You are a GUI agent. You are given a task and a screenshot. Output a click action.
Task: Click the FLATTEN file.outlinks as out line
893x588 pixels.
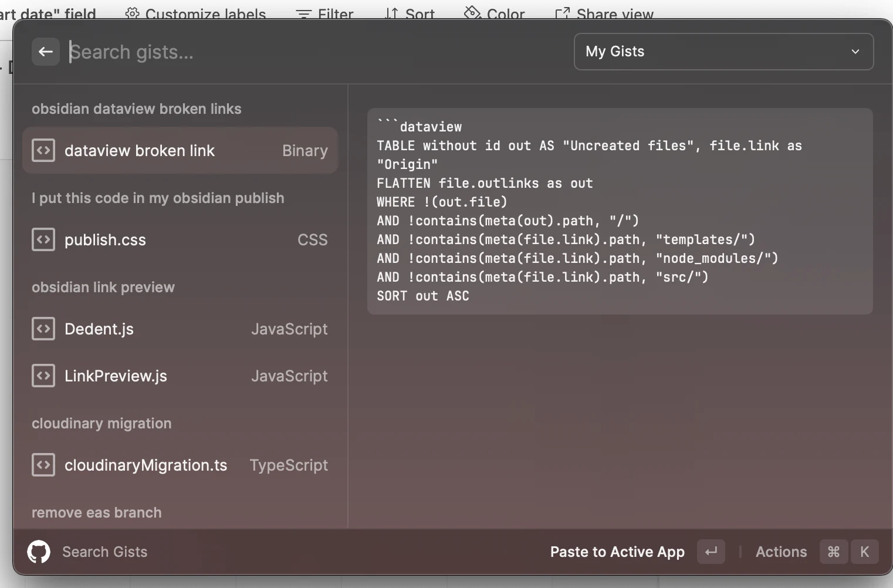coord(485,183)
